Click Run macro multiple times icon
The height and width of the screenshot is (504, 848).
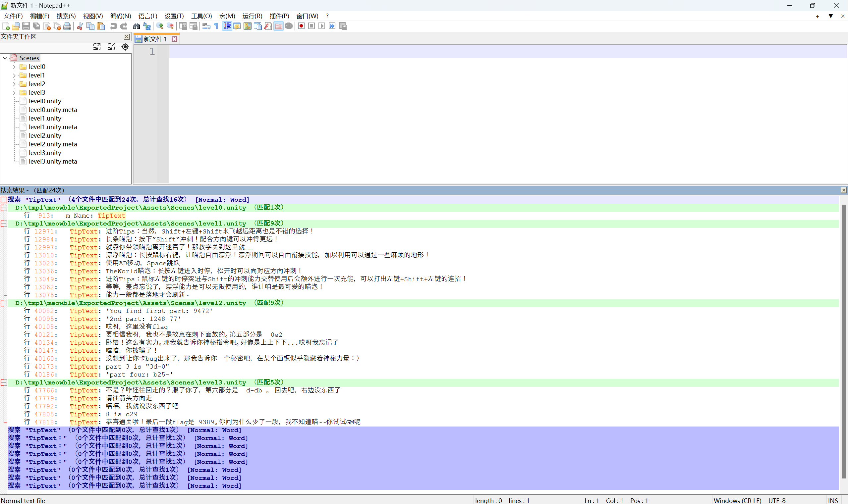[x=332, y=26]
